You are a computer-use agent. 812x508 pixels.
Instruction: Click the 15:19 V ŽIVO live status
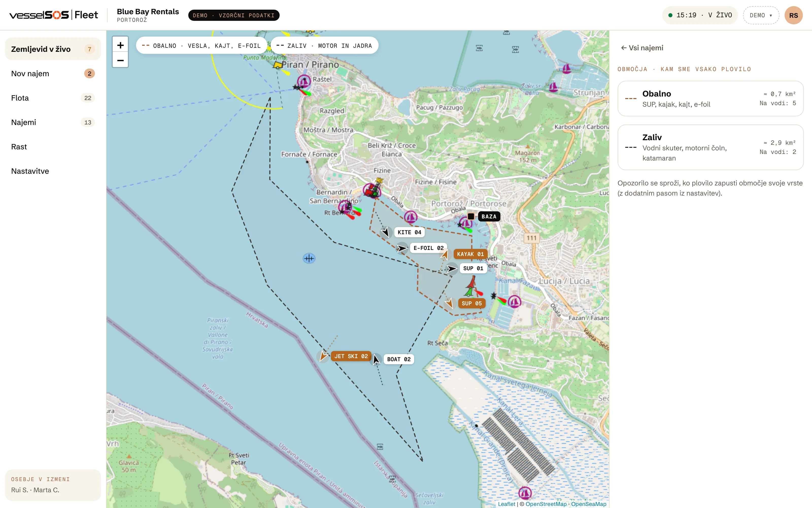[x=700, y=15]
